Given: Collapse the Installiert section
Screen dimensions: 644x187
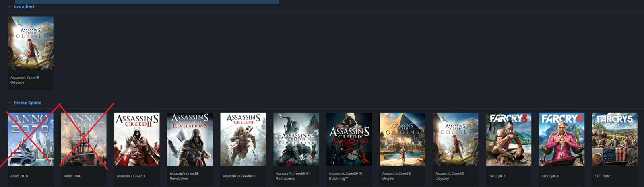Looking at the screenshot, I should (x=10, y=7).
